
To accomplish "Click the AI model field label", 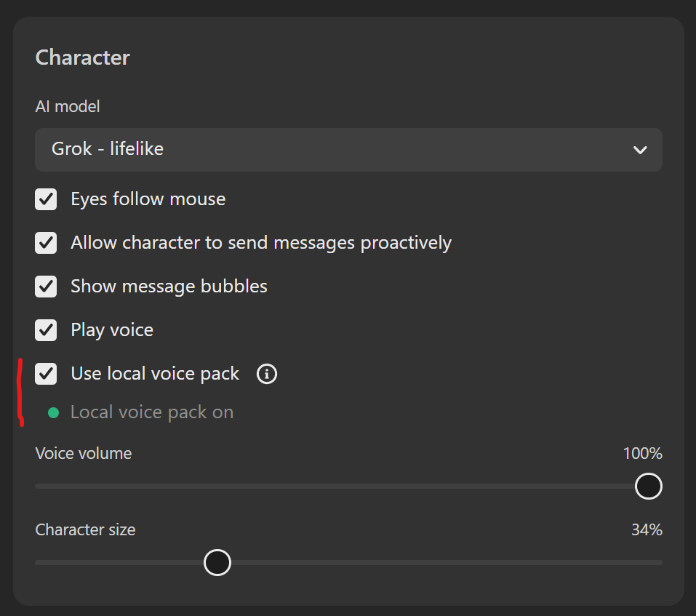I will pos(68,106).
